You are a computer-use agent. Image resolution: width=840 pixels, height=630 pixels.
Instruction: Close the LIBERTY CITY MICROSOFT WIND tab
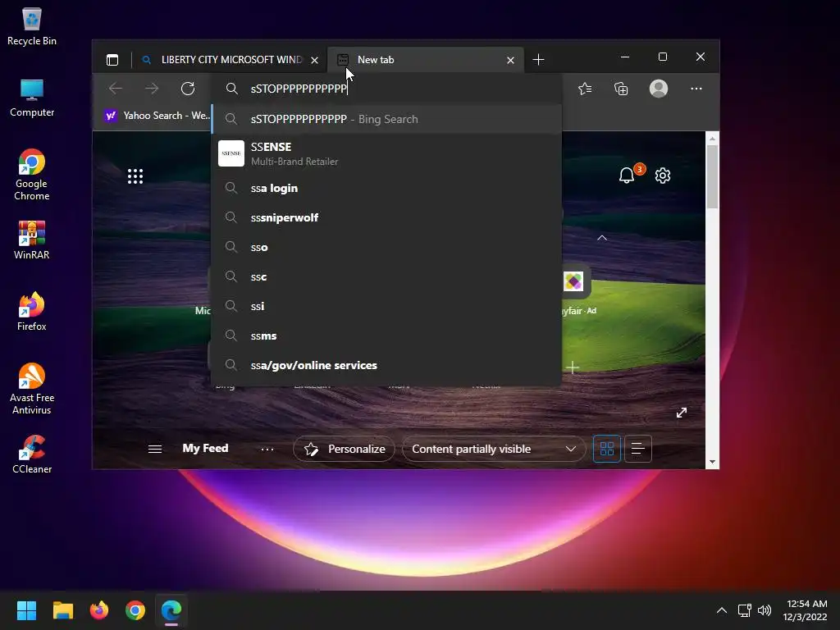tap(315, 60)
